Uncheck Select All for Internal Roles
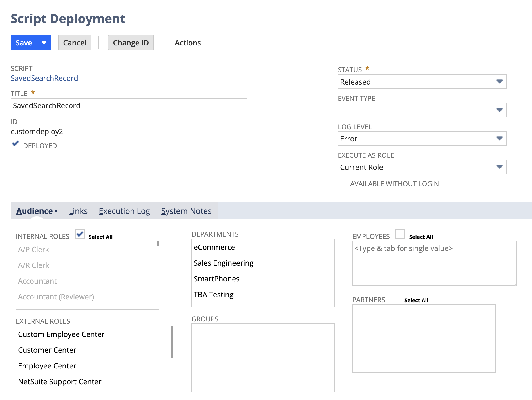Image resolution: width=532 pixels, height=400 pixels. (x=80, y=234)
